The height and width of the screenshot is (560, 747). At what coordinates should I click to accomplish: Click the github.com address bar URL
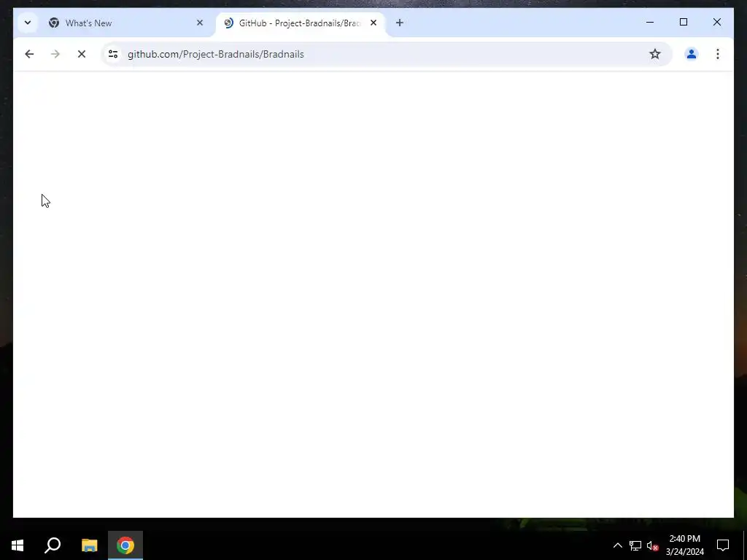point(215,54)
